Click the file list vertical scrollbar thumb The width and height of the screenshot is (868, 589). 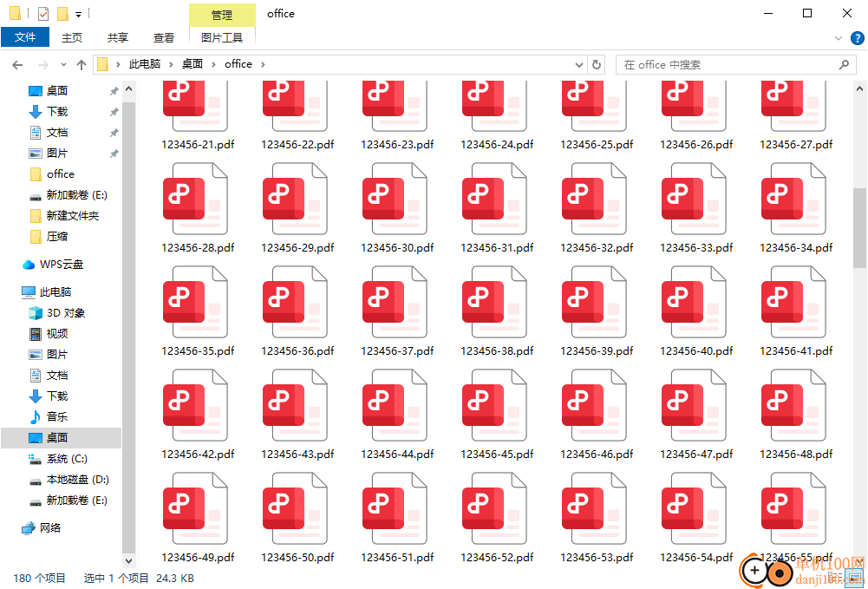(x=859, y=227)
